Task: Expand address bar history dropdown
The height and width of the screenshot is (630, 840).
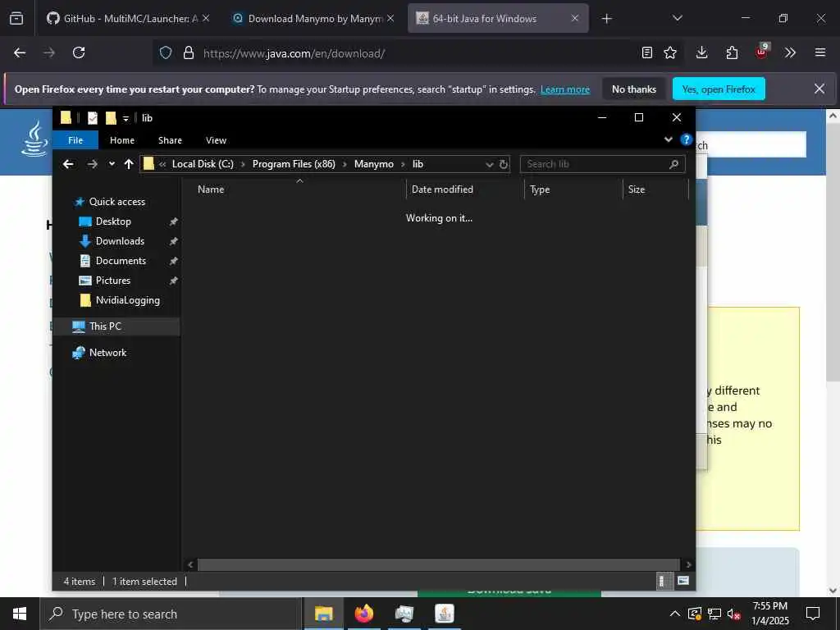Action: [489, 164]
